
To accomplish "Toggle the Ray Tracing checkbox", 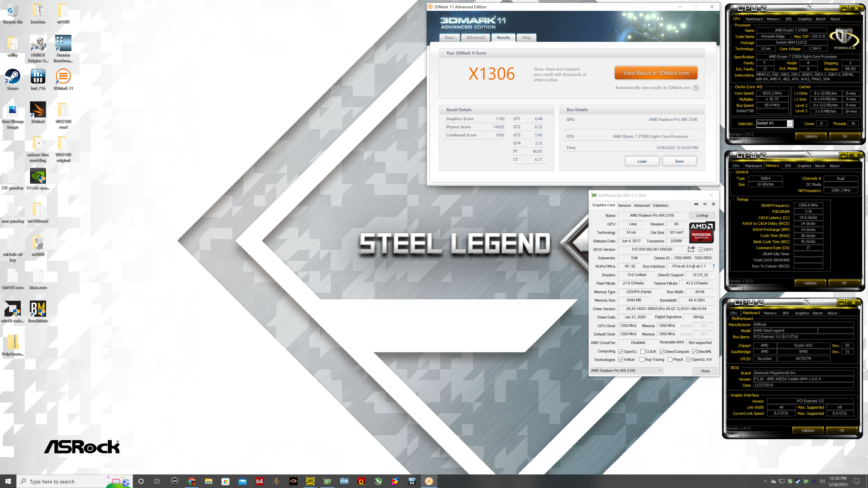I will coord(642,360).
